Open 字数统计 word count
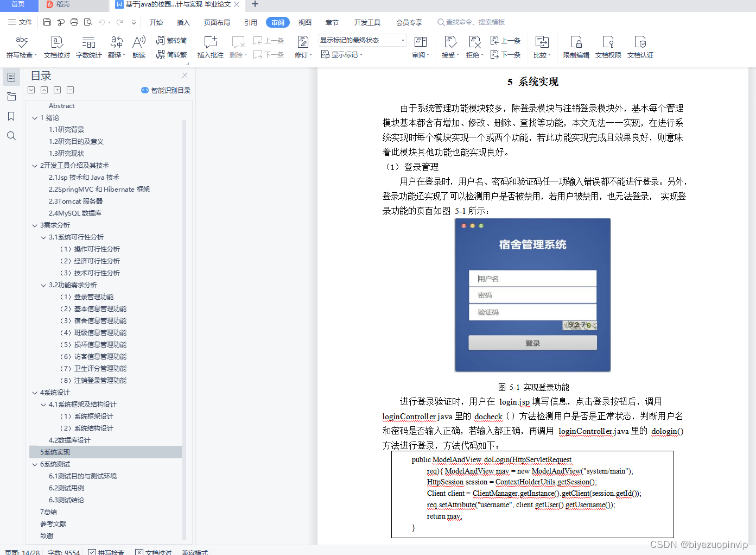Viewport: 756px width, 555px height. pos(88,46)
